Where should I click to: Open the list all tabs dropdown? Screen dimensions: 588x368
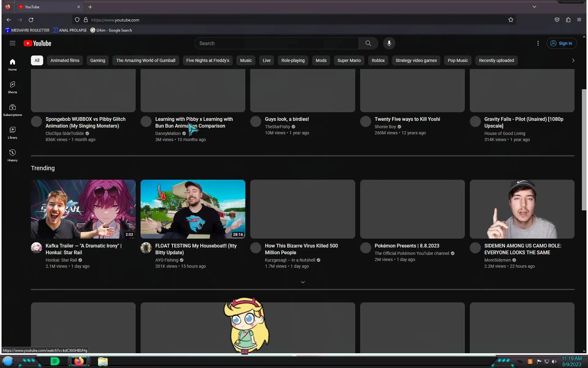(x=534, y=7)
